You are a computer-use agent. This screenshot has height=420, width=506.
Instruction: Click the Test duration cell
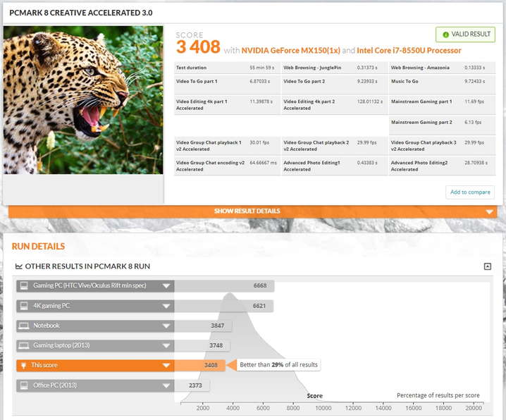227,68
